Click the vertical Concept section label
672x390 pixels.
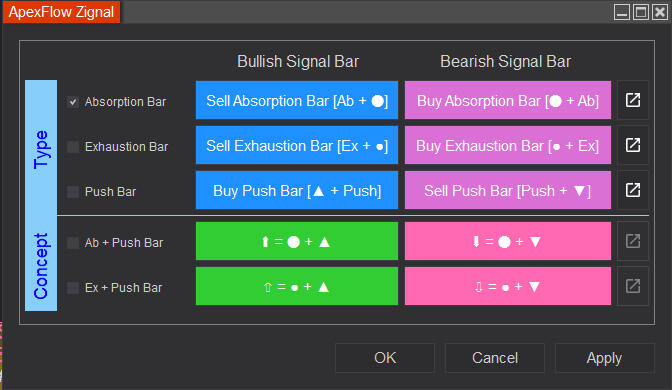(41, 265)
